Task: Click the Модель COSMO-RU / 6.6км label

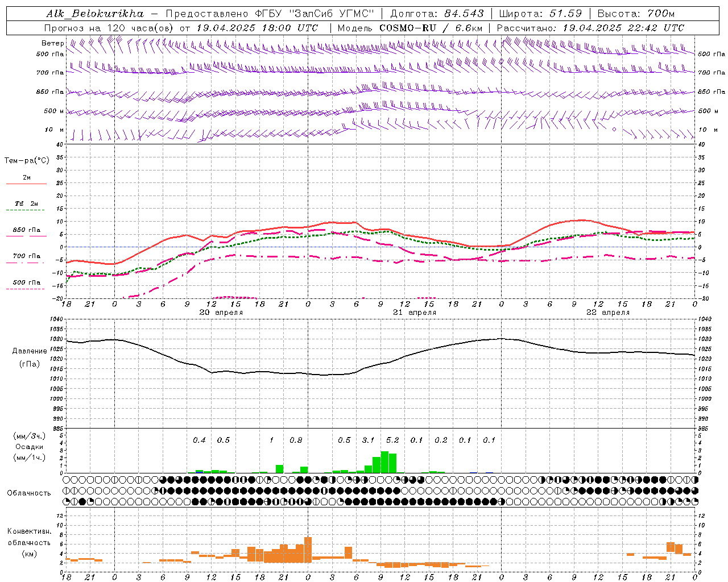Action: pyautogui.click(x=409, y=28)
